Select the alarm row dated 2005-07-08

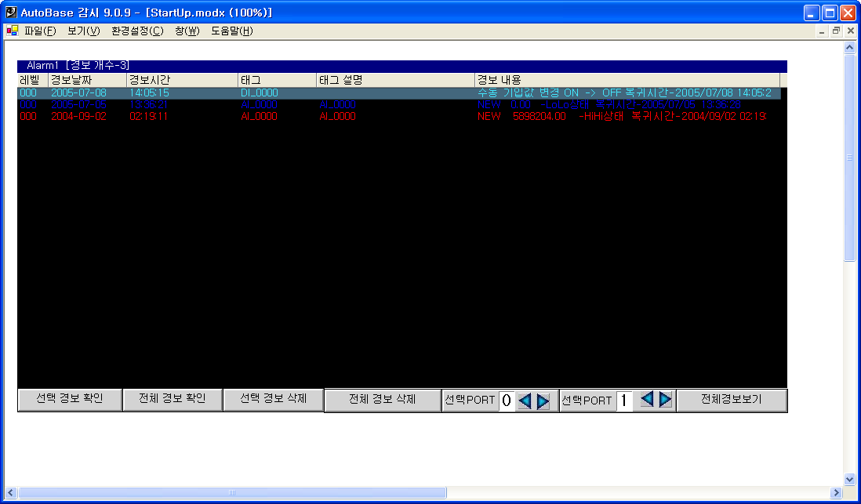pos(398,93)
